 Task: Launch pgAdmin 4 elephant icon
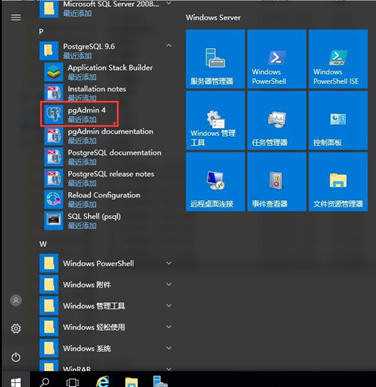pyautogui.click(x=53, y=114)
